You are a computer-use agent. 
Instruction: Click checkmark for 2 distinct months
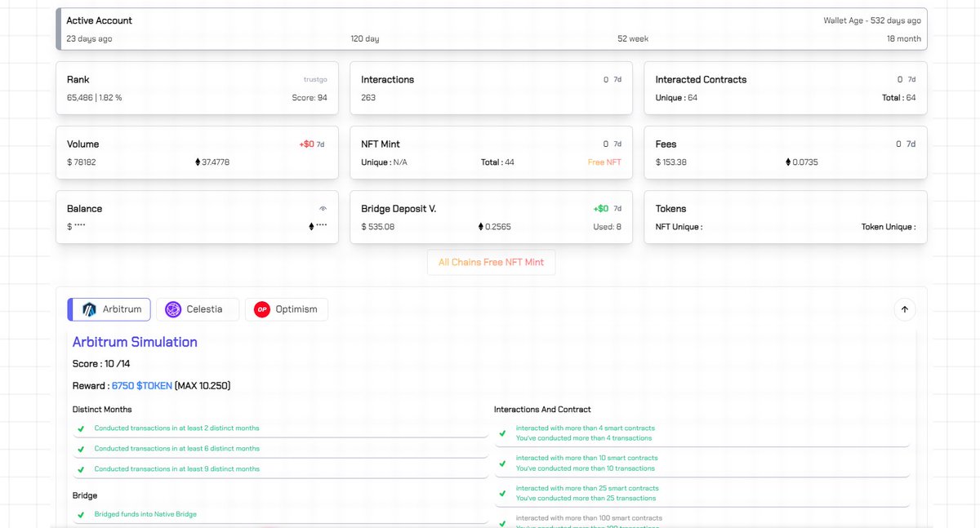point(80,428)
